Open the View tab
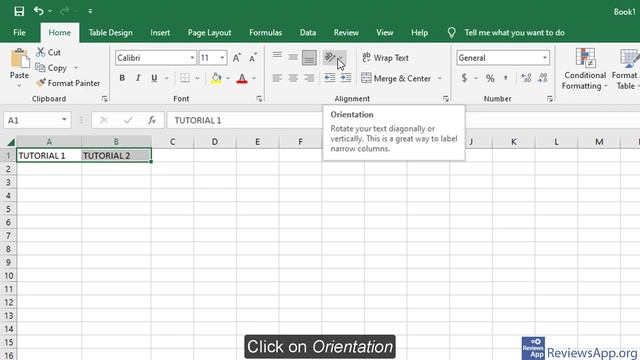 pyautogui.click(x=384, y=33)
